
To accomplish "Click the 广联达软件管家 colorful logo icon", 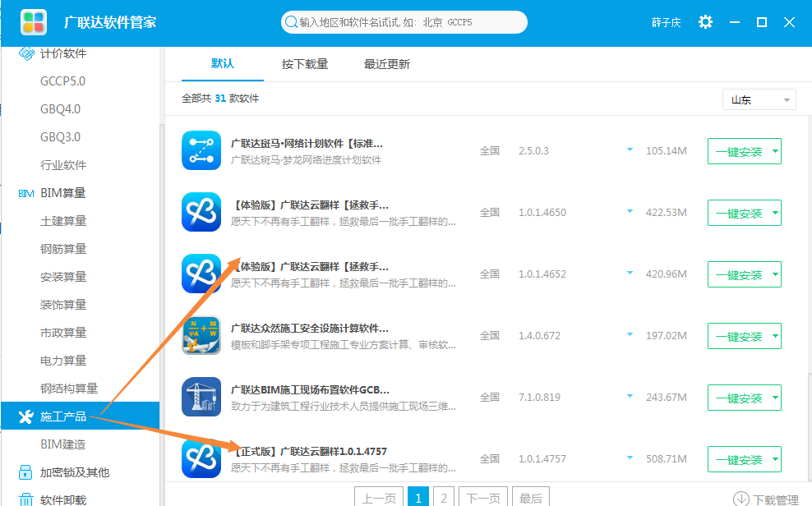I will [34, 22].
